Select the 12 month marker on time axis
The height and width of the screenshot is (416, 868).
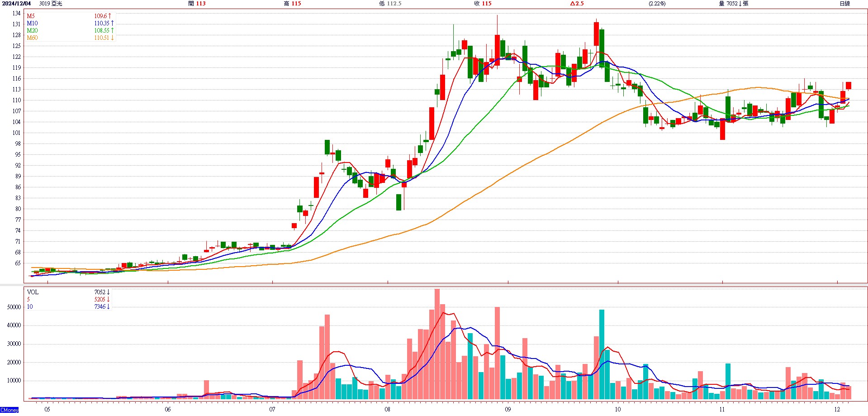837,409
